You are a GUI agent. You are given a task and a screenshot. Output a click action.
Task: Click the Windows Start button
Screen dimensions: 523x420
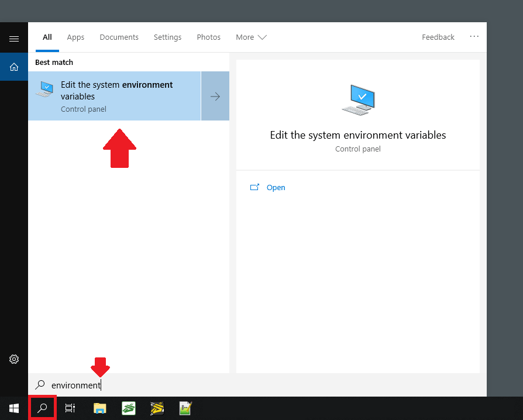(x=13, y=408)
